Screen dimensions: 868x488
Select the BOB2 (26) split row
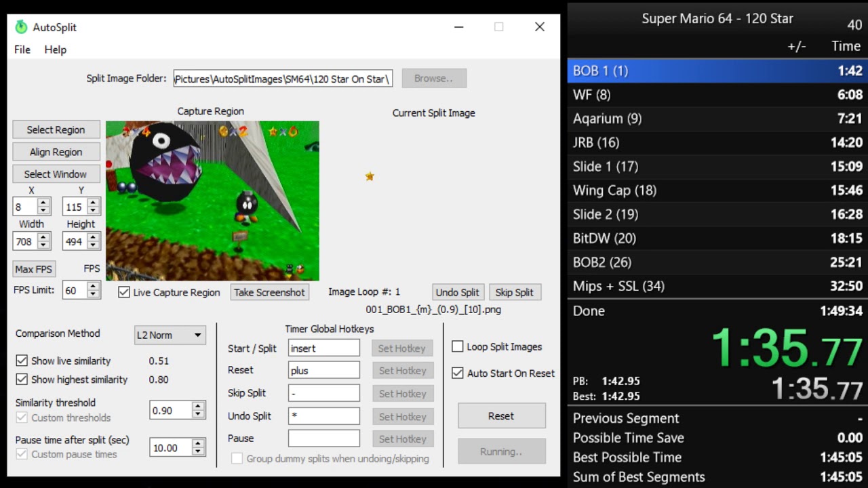click(x=717, y=262)
